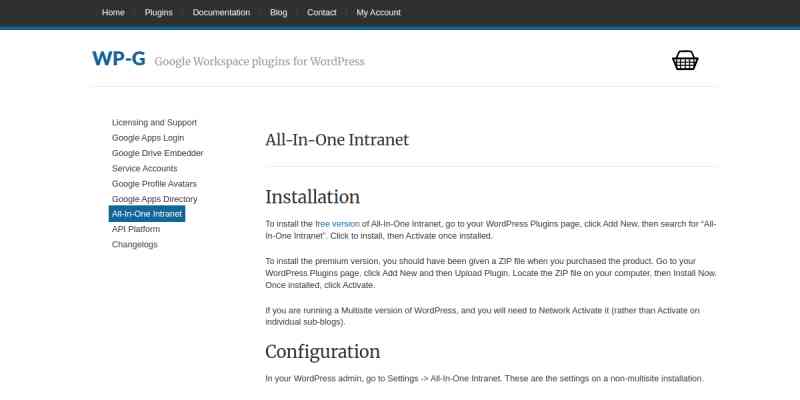Click the paragraph starting 'To install the premium version'
Viewport: 800px width, 400px height.
[x=491, y=273]
